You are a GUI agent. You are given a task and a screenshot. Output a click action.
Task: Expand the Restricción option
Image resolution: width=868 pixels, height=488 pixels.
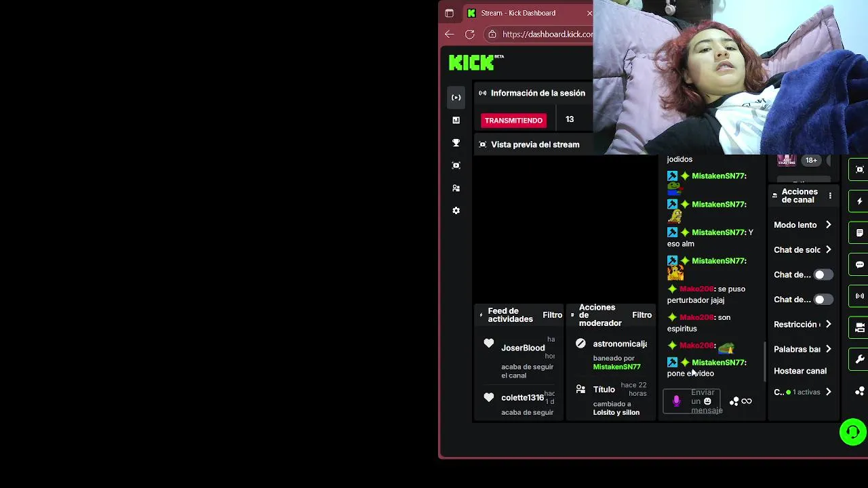pyautogui.click(x=803, y=324)
